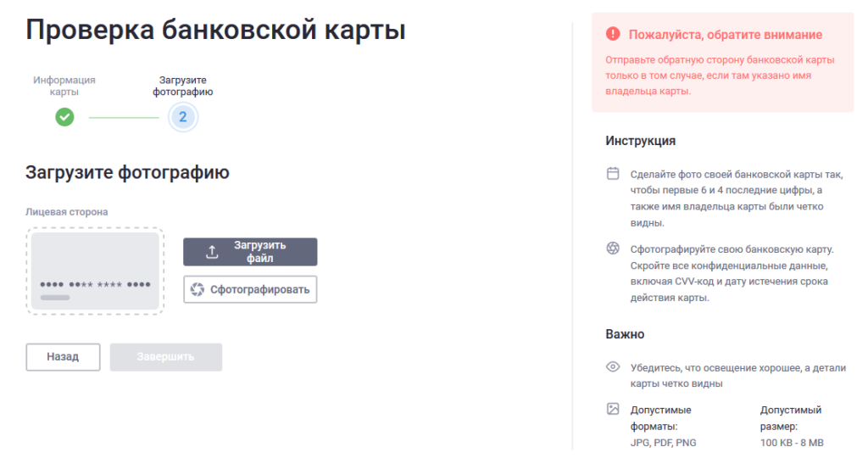Screen dimensions: 868x475
Task: Click the calendar icon under Инструкция
Action: click(x=613, y=174)
